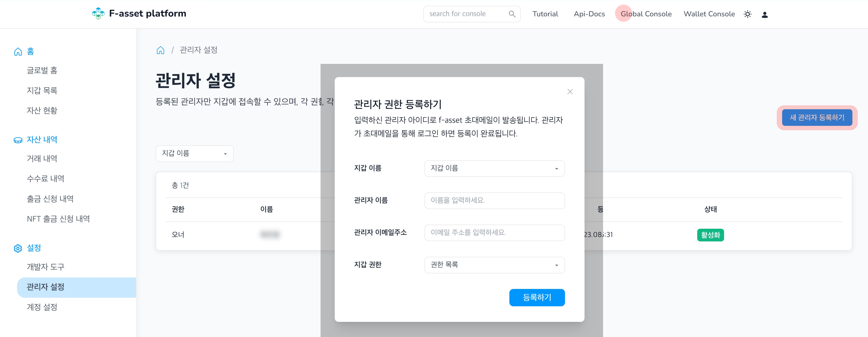Open 출금 신청 내역 in sidebar
The height and width of the screenshot is (337, 868).
[50, 199]
